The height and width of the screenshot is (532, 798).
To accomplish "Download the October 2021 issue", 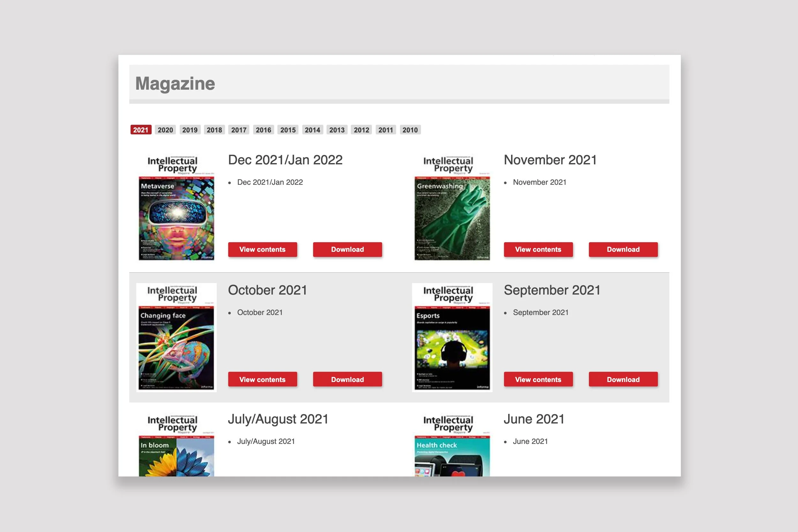I will click(x=347, y=379).
